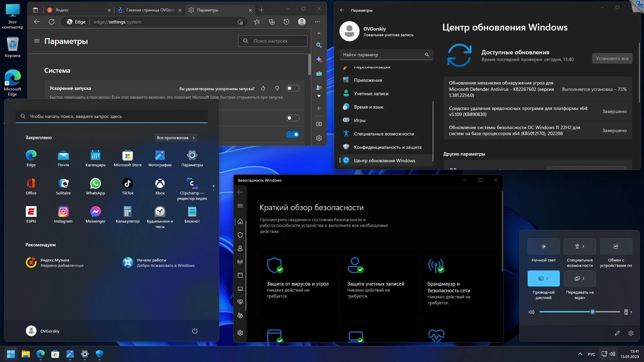This screenshot has height=362, width=644.
Task: Open Edge history icon in toolbar
Action: pyautogui.click(x=286, y=22)
